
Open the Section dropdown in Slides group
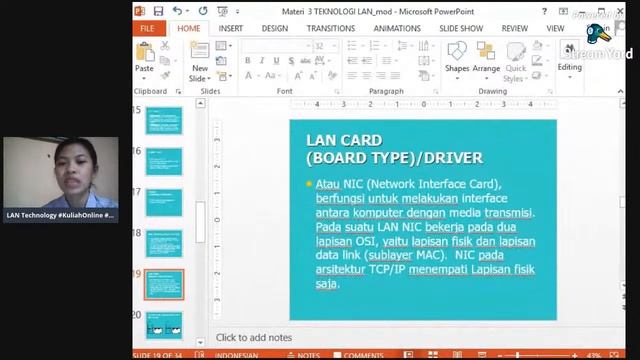coord(224,76)
